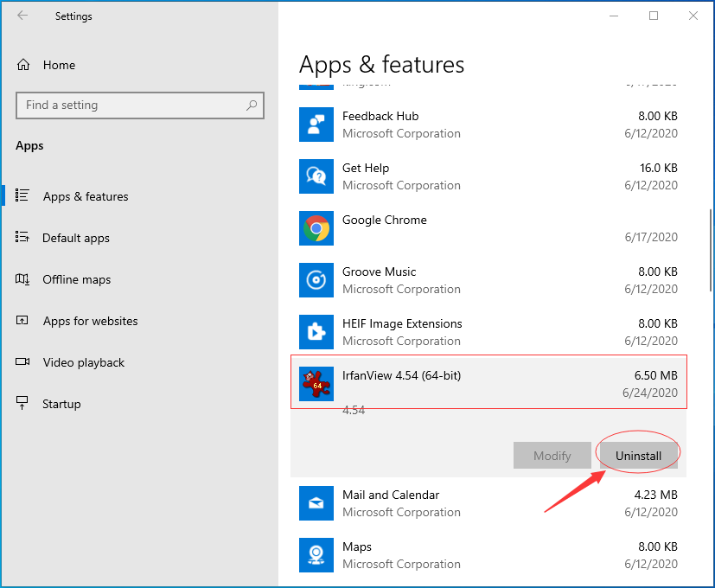Select HEIF Image Extensions name
The height and width of the screenshot is (588, 715).
[x=402, y=324]
